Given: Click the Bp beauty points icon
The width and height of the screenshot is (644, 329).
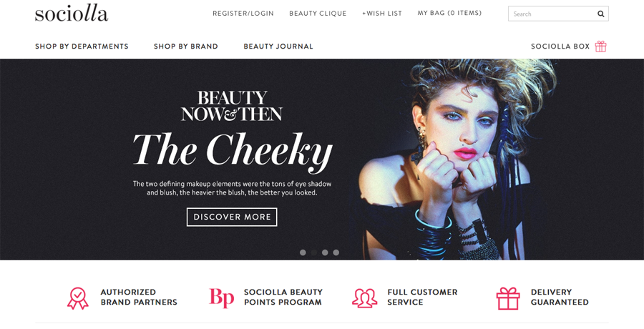Looking at the screenshot, I should click(221, 298).
